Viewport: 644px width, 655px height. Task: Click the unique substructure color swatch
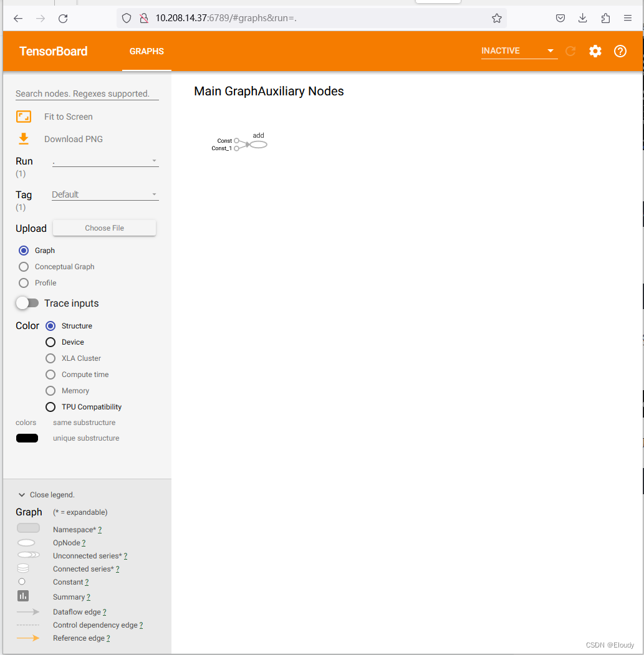[27, 437]
